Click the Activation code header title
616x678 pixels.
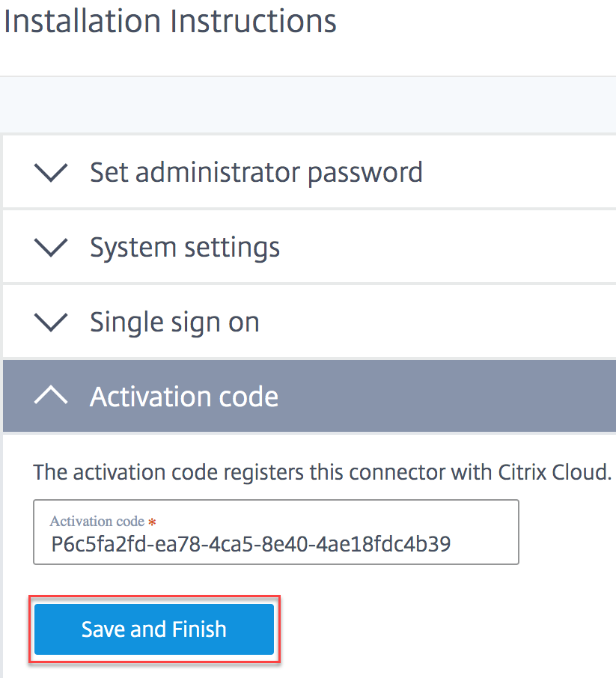click(184, 397)
